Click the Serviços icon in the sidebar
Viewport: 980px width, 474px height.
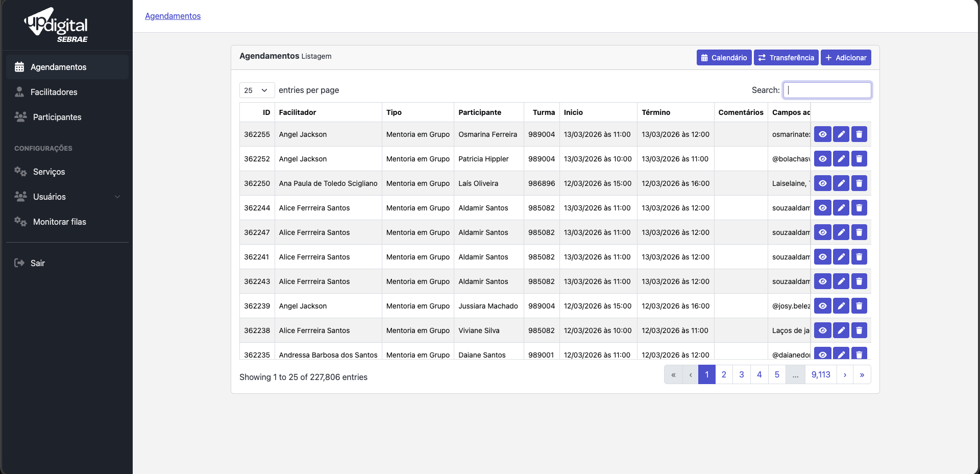(20, 172)
